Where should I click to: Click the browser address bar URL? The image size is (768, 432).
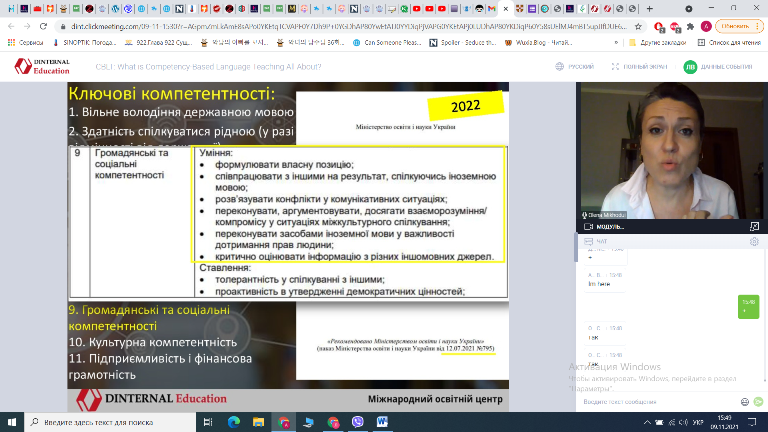coord(349,26)
